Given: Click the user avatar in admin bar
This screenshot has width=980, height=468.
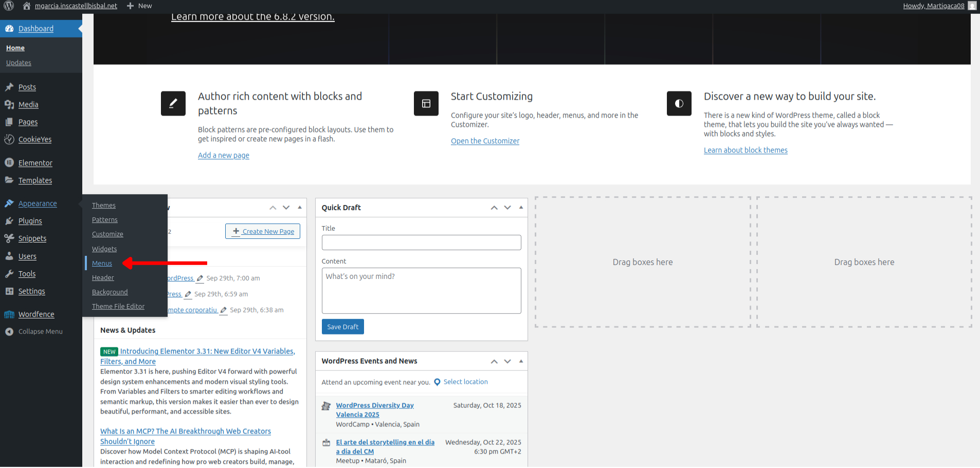Looking at the screenshot, I should tap(972, 6).
